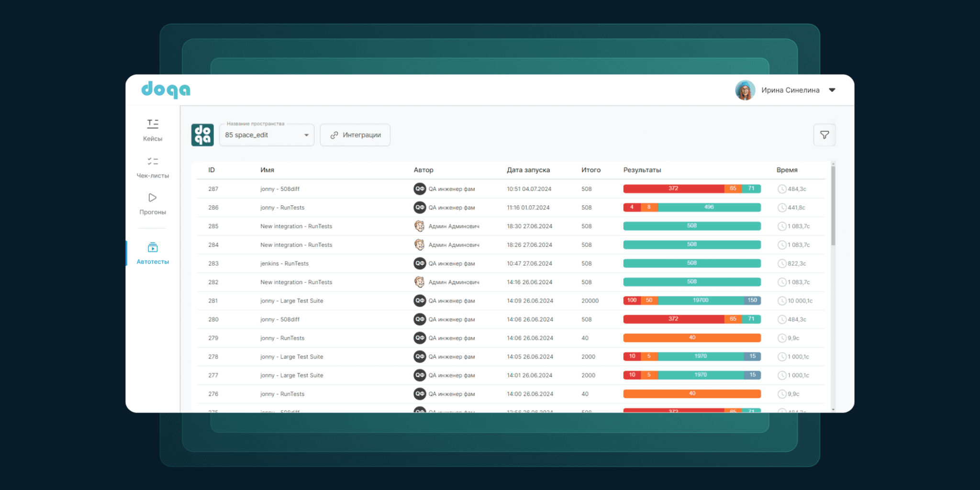Click the table vertical scrollbar
Viewport: 980px width, 490px height.
coord(833,206)
